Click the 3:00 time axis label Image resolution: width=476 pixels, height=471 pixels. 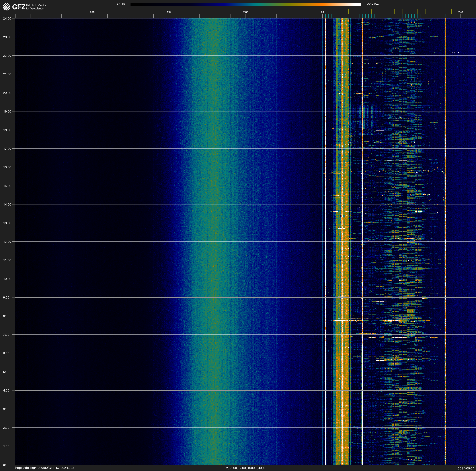click(6, 409)
